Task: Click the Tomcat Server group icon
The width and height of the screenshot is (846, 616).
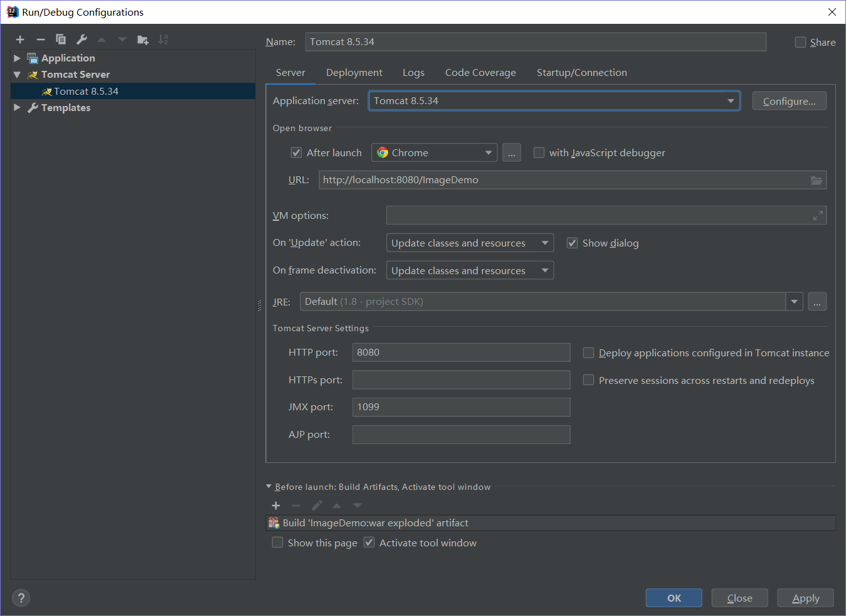Action: (33, 75)
